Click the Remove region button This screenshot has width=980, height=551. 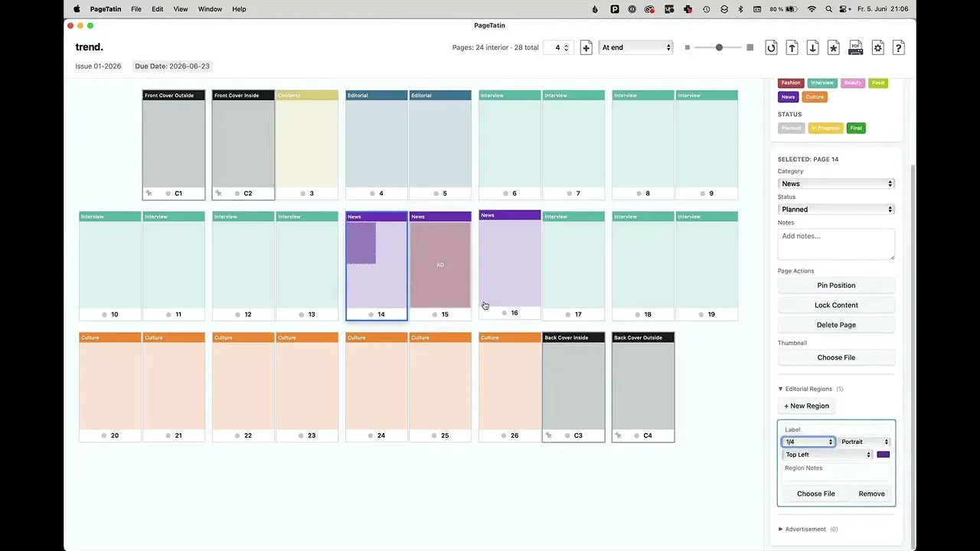tap(871, 494)
